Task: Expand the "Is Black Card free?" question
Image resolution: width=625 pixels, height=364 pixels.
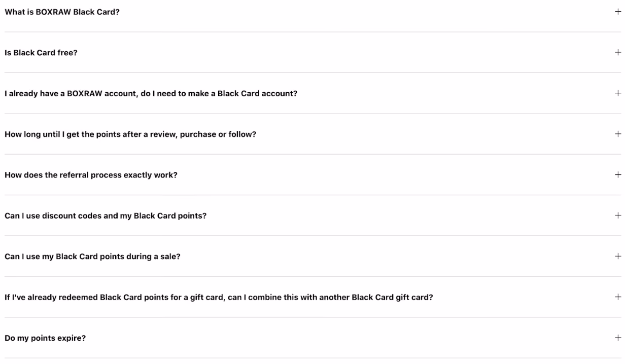Action: (312, 52)
